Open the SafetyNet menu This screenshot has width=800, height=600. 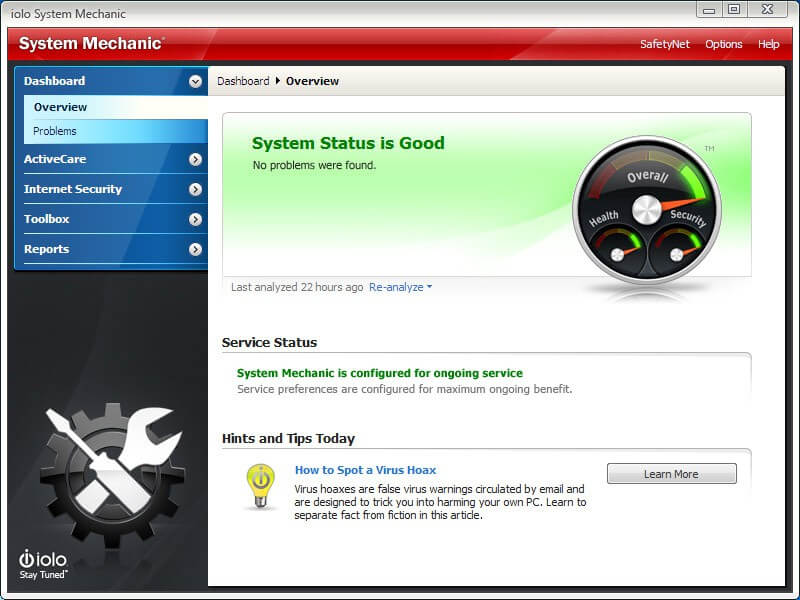coord(665,44)
